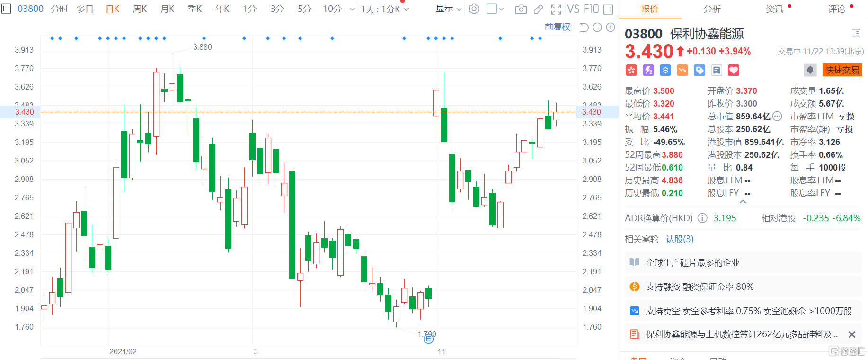The width and height of the screenshot is (868, 360).
Task: Open the 认股(3) related warrants link
Action: (680, 239)
